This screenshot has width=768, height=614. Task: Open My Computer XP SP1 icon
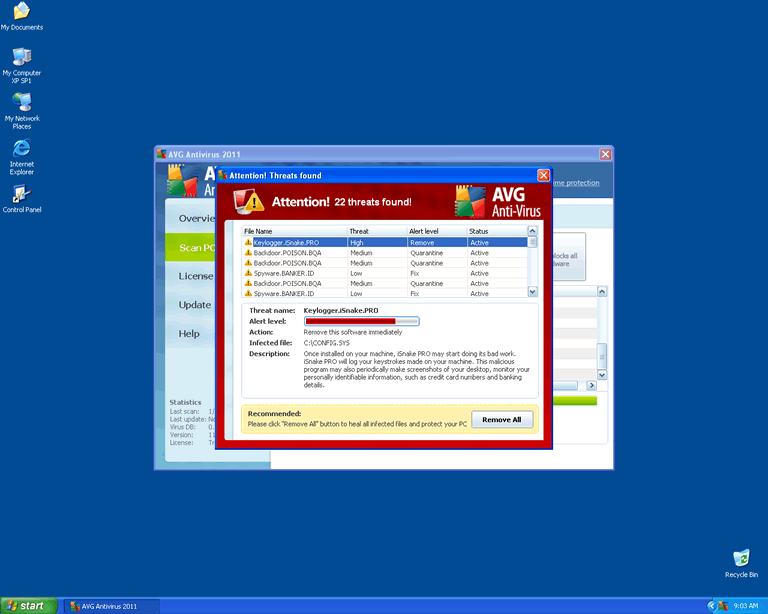pos(21,57)
